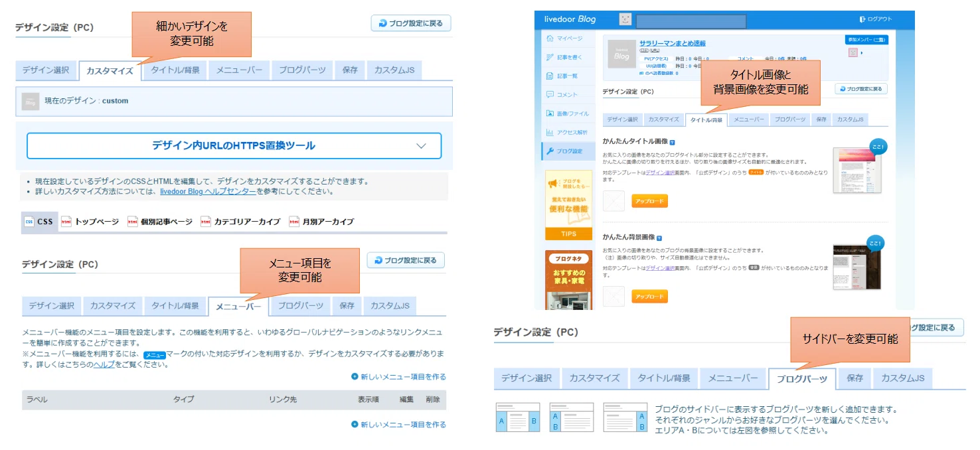Viewport: 980px width, 450px height.
Task: Click empty image placeholder under かんたん背景画像
Action: (613, 297)
